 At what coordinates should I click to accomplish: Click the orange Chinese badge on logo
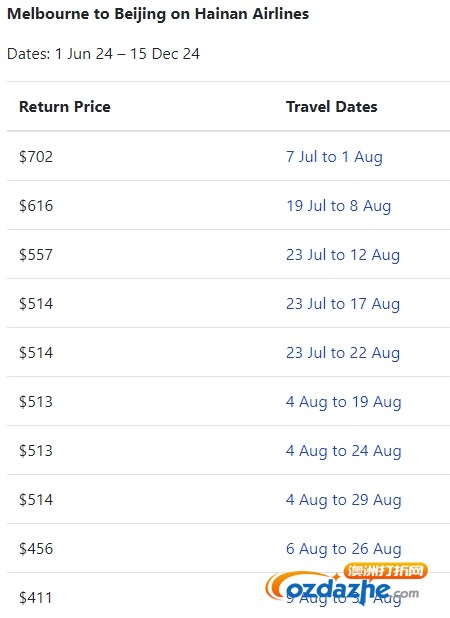385,570
